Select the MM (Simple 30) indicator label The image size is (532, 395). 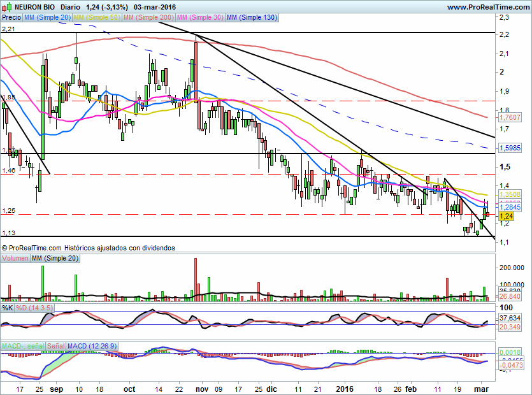[200, 18]
